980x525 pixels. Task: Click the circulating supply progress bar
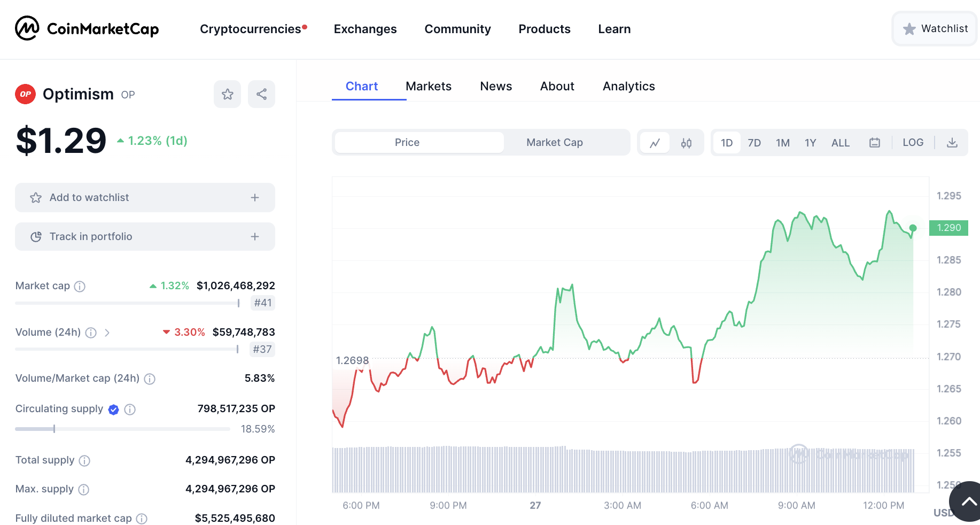tap(122, 429)
